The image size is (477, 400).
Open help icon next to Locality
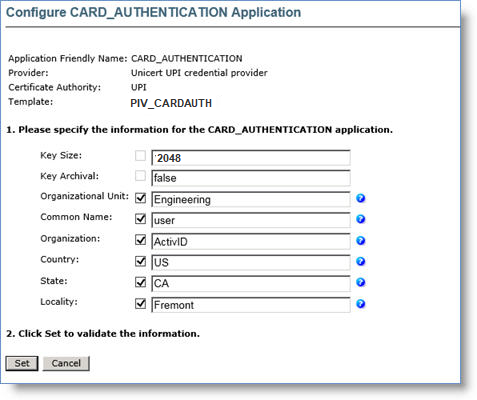coord(360,304)
